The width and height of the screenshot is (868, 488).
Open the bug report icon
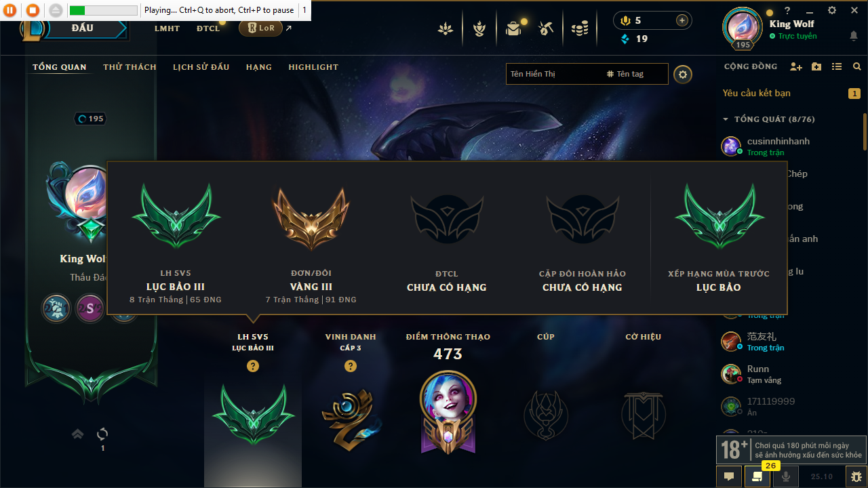[x=856, y=476]
